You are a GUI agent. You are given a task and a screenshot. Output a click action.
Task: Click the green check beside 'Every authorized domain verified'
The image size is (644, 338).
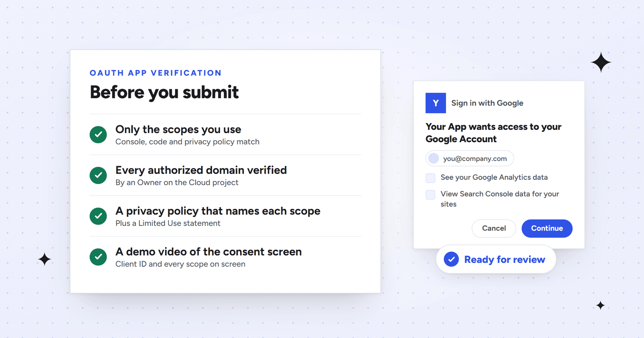click(x=98, y=175)
